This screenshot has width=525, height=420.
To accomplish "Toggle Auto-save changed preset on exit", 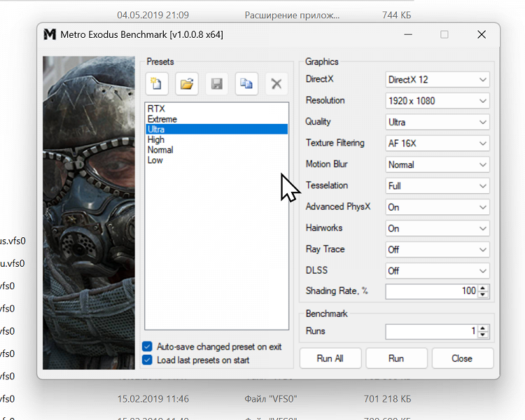I will 147,346.
